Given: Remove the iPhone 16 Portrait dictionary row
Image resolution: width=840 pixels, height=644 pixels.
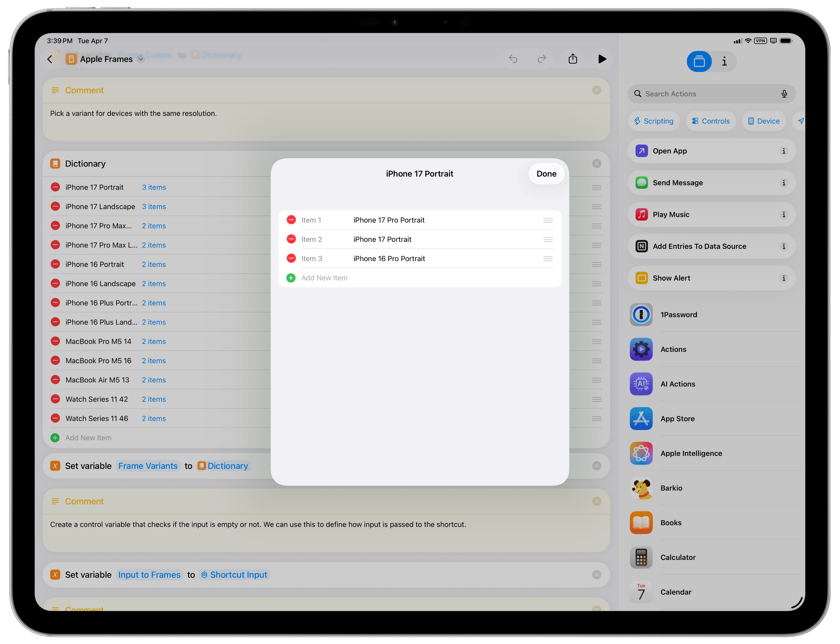Looking at the screenshot, I should 55,264.
